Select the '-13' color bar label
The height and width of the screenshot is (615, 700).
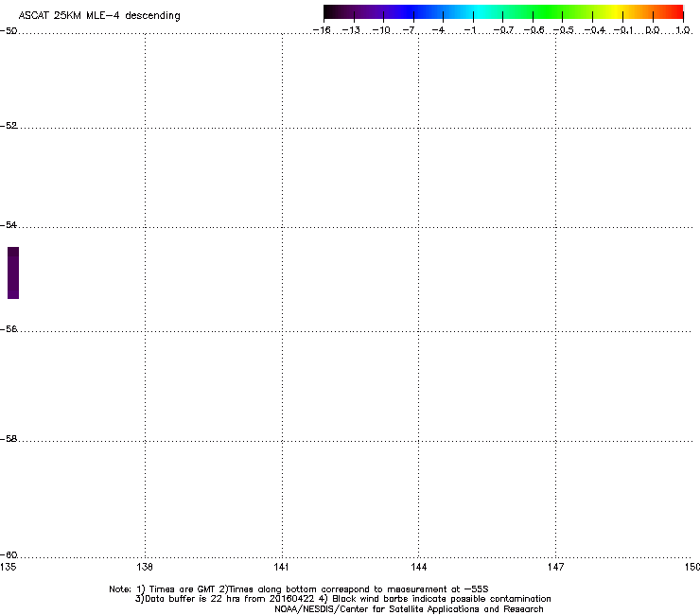351,30
